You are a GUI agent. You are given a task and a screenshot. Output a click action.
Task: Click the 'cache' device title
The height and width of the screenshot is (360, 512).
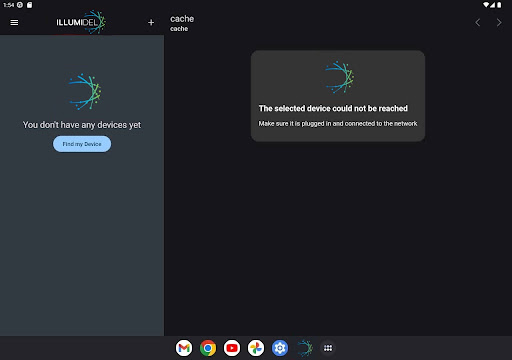[182, 19]
